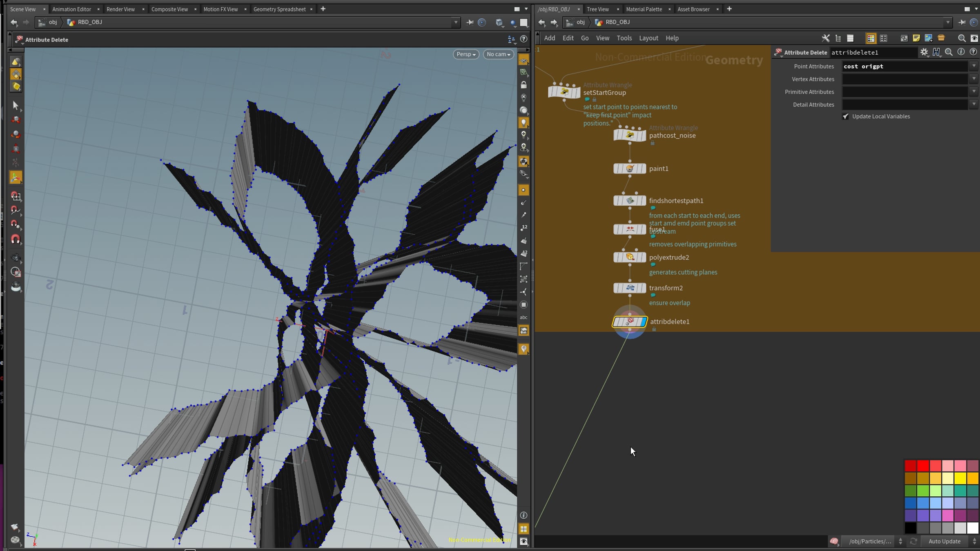Click the node info (i) icon
The image size is (980, 551).
point(961,52)
